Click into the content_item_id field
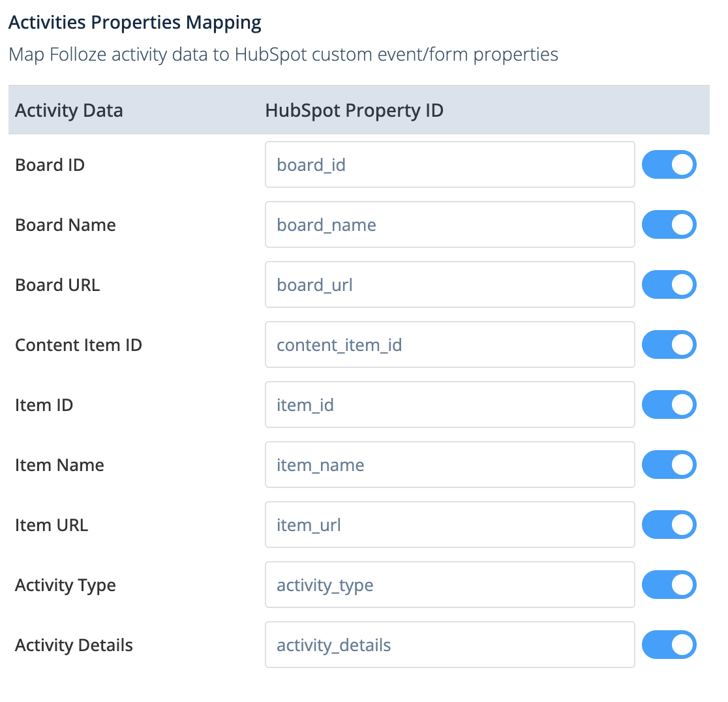Screen dimensions: 728x702 449,345
